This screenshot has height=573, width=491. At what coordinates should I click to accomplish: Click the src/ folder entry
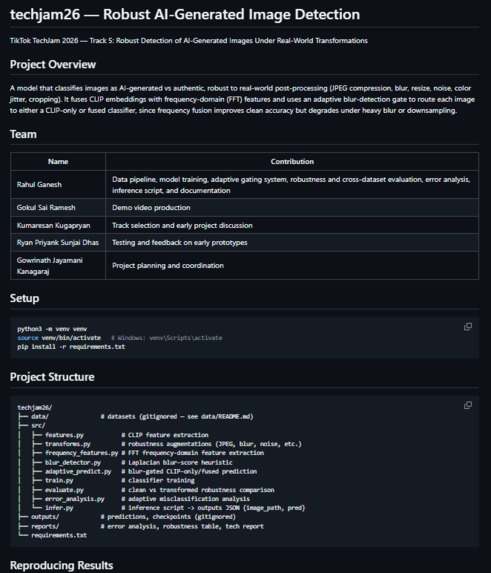[x=38, y=425]
